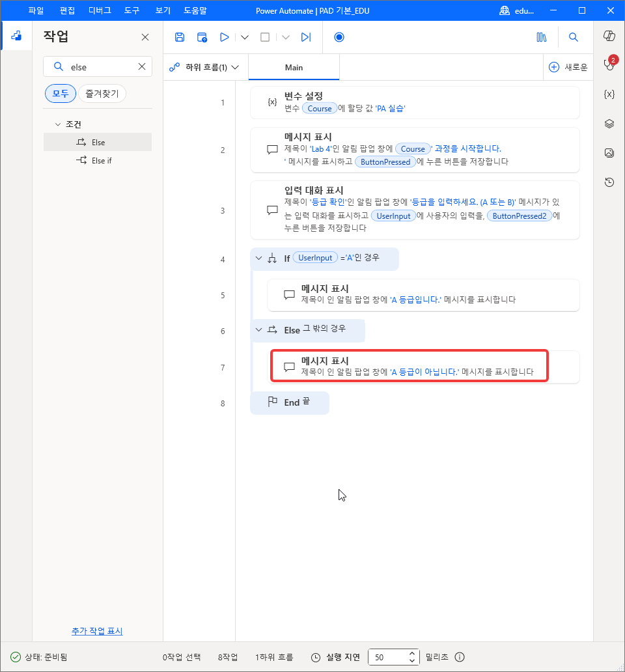Select the 'A 등급이 아닙니다.' message action
Screen dimensions: 625x672
[x=423, y=367]
